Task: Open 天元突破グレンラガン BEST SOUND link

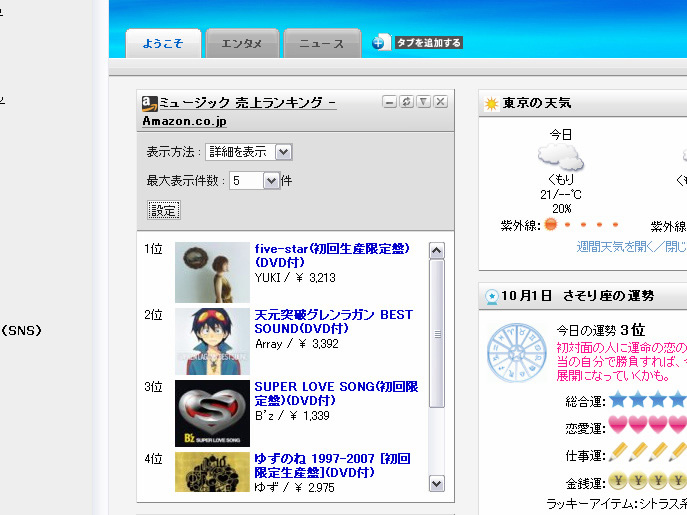Action: [333, 321]
